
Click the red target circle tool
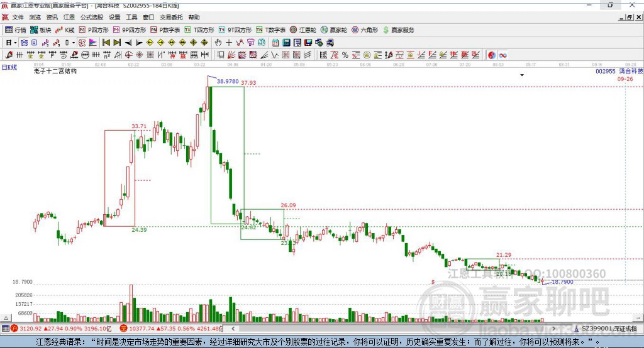(128, 55)
